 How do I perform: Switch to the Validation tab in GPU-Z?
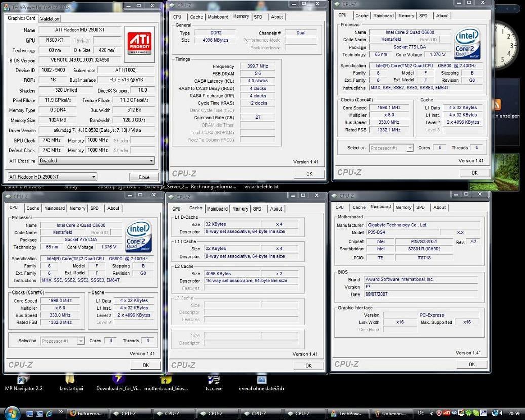pyautogui.click(x=50, y=19)
